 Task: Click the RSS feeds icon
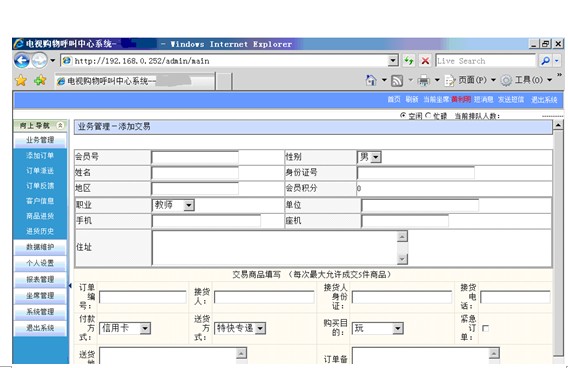(397, 80)
